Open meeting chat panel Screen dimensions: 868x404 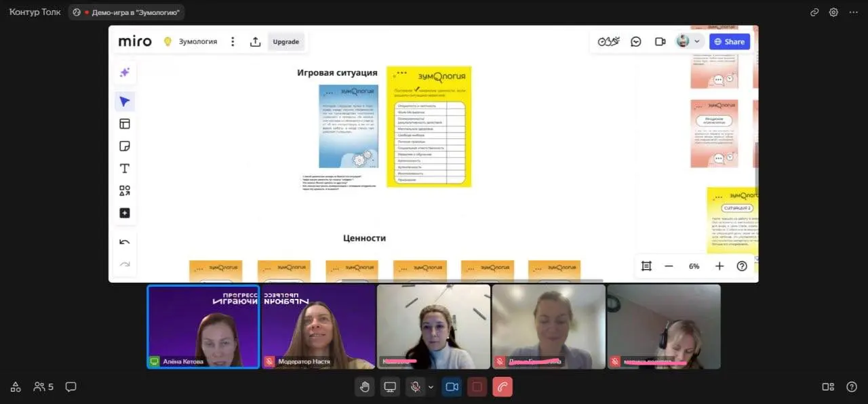point(71,387)
